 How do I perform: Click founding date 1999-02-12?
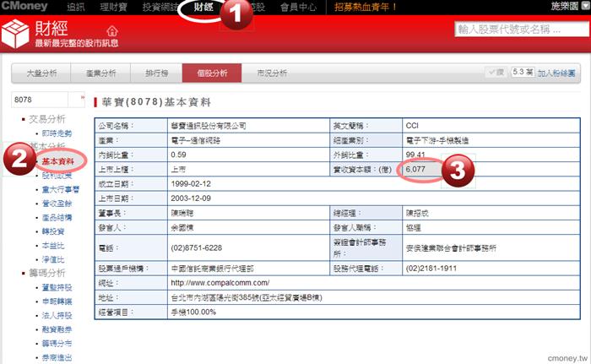pyautogui.click(x=191, y=184)
